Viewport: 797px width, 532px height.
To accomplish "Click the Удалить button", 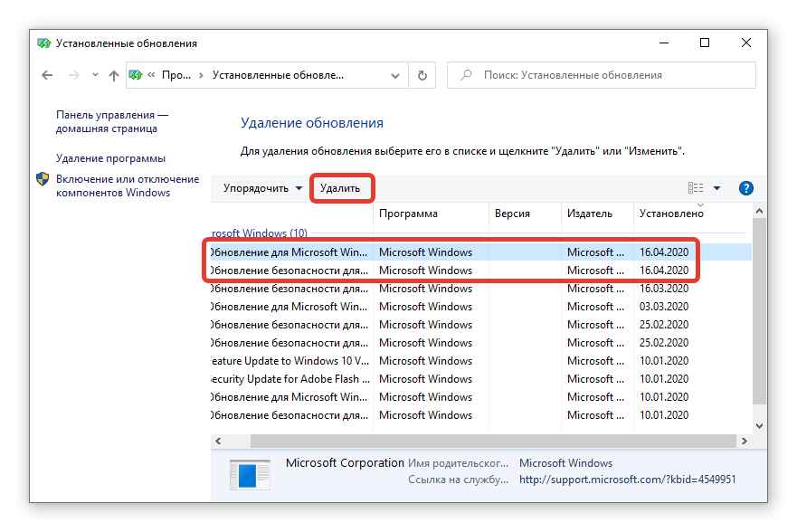I will click(340, 188).
